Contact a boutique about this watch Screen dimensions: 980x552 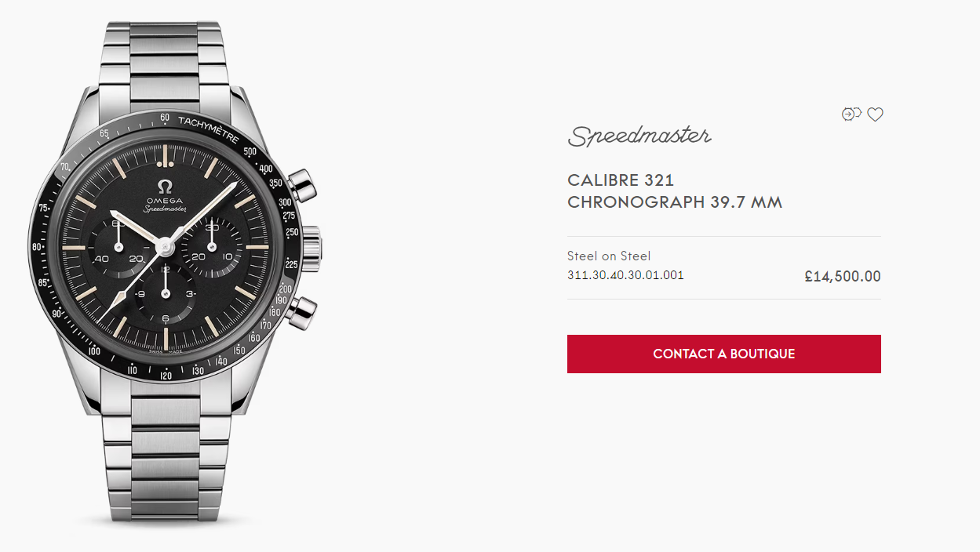coord(724,354)
